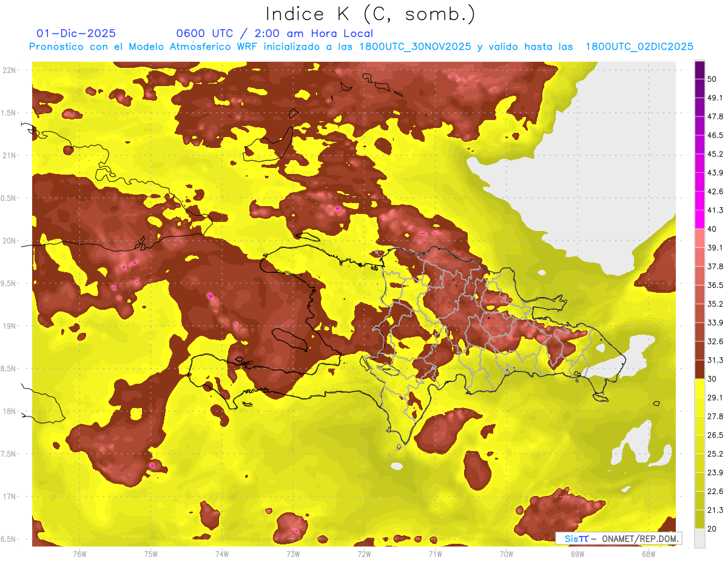Image resolution: width=728 pixels, height=562 pixels.
Task: Click the colorbar label '33.9'
Action: (715, 323)
